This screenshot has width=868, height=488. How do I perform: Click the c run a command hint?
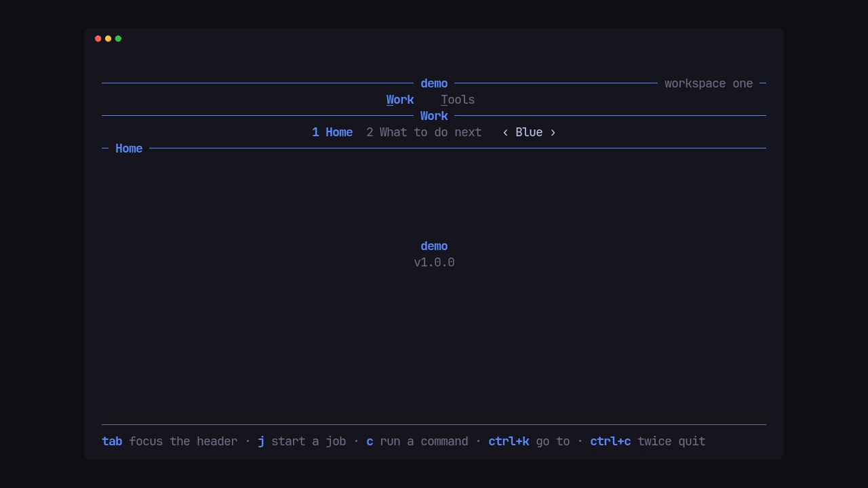tap(417, 441)
